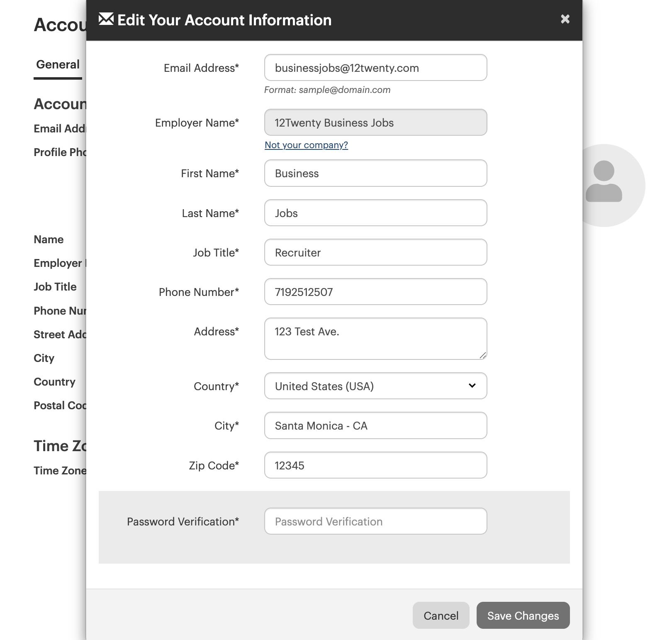Focus the Last Name field containing Jobs
The height and width of the screenshot is (640, 672).
tap(375, 213)
